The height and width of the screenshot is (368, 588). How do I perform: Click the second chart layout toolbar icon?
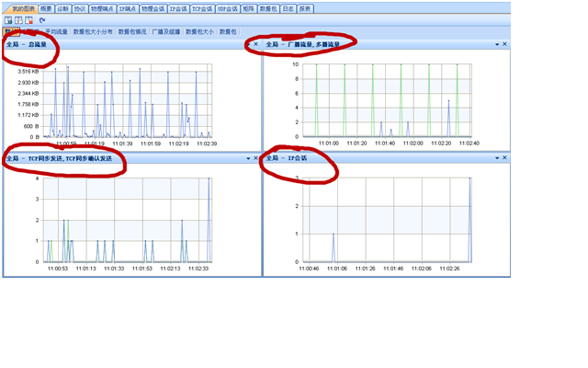click(x=17, y=19)
